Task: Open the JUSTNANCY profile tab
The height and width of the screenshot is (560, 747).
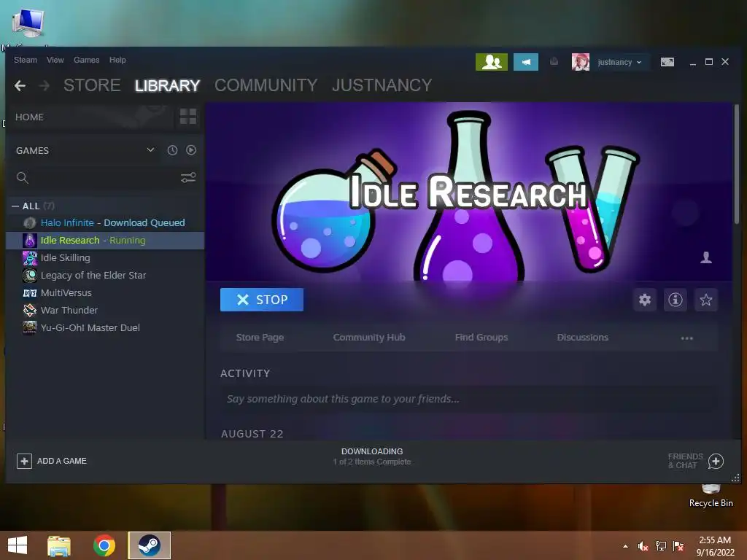Action: point(382,85)
